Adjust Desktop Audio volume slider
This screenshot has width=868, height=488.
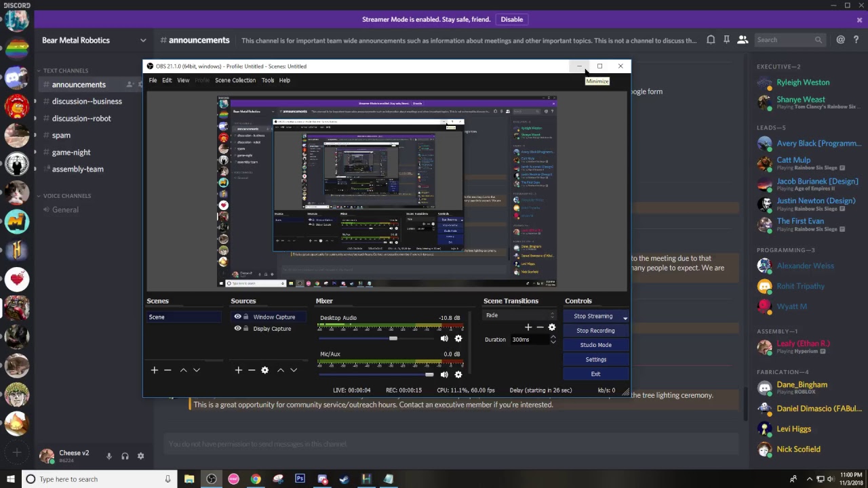(393, 339)
